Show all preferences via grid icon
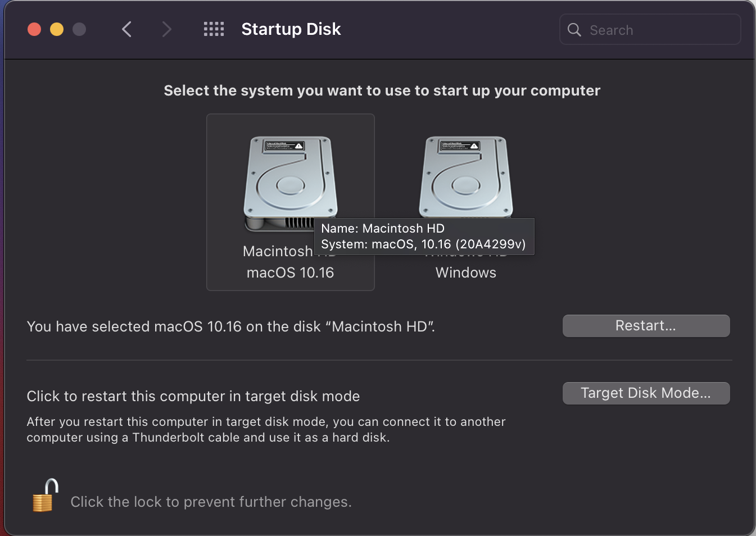Screen dimensions: 756x536 [214, 29]
